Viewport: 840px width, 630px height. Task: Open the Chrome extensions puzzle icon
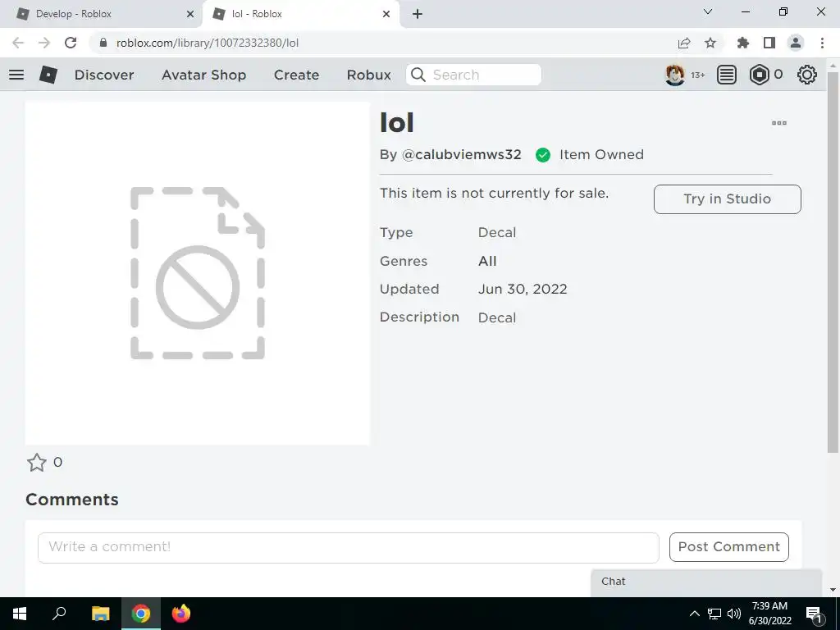point(743,43)
